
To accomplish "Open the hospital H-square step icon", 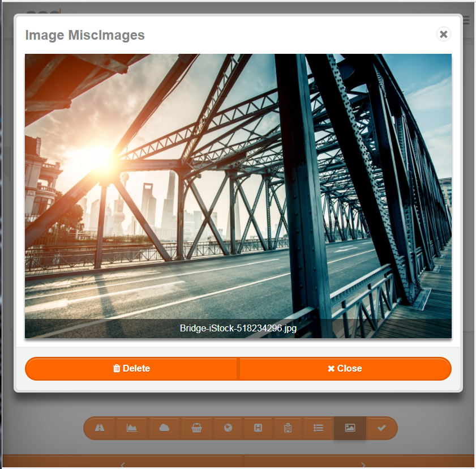I will coord(258,428).
